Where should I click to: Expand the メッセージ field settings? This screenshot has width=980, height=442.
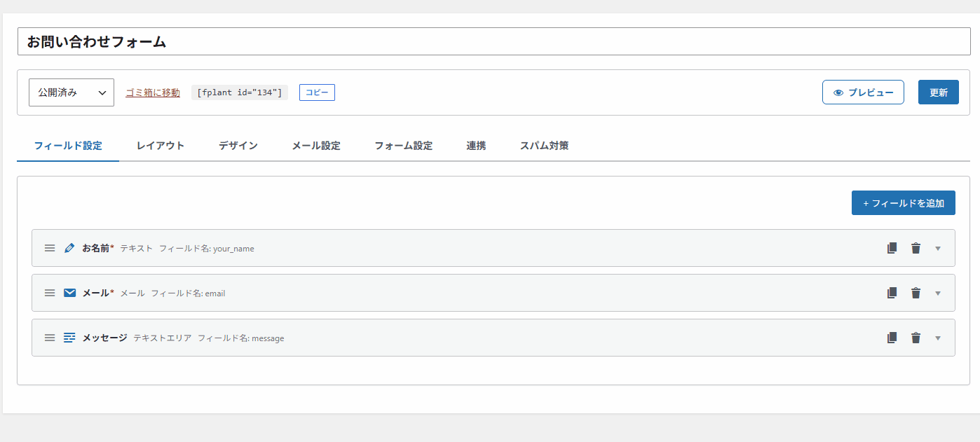click(938, 338)
